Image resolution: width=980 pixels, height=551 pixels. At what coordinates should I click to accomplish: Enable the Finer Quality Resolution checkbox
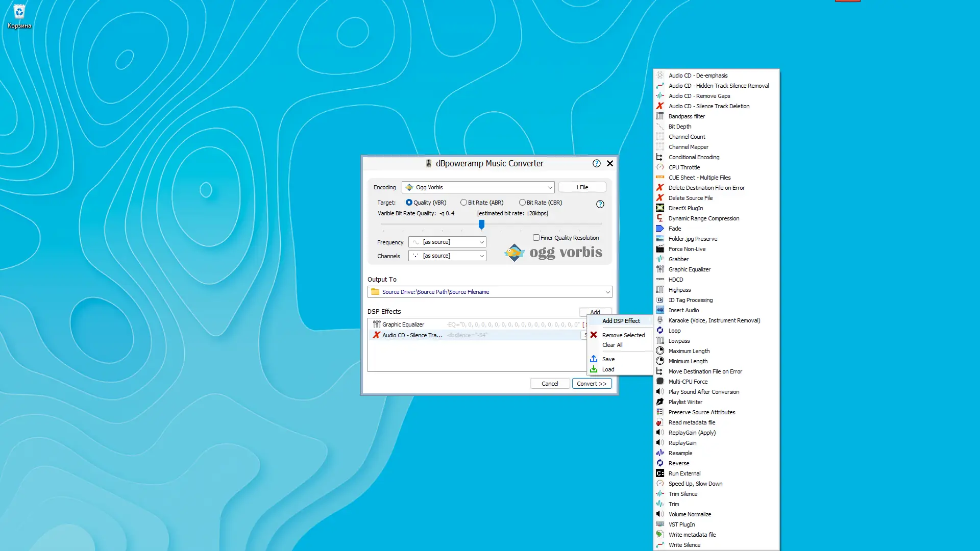pos(536,238)
